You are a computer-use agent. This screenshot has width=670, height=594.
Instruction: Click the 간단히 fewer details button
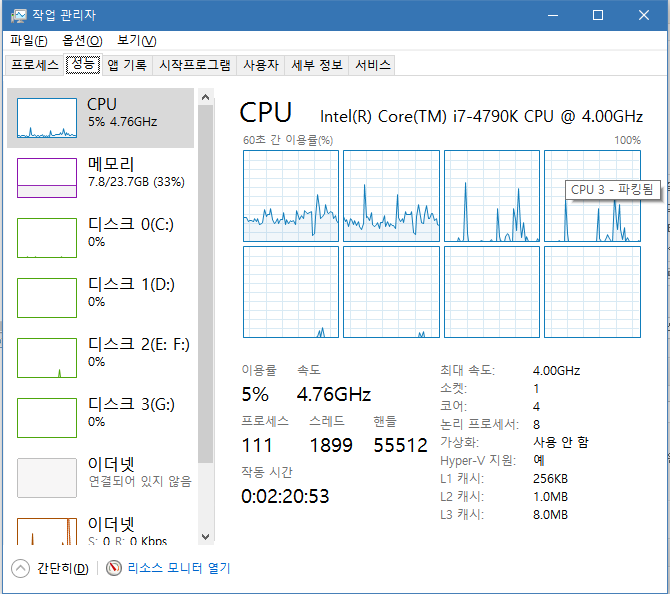[x=62, y=568]
